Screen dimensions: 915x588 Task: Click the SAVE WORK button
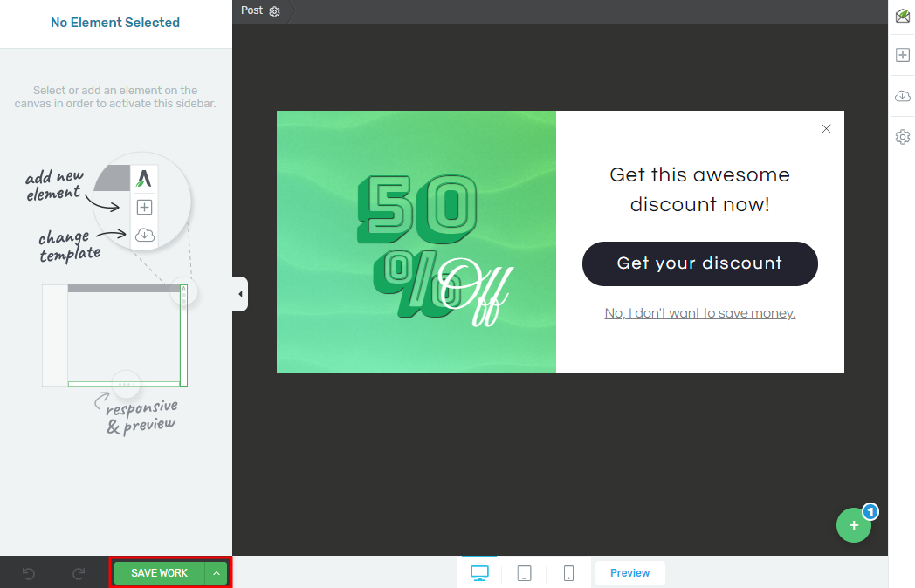pyautogui.click(x=158, y=573)
